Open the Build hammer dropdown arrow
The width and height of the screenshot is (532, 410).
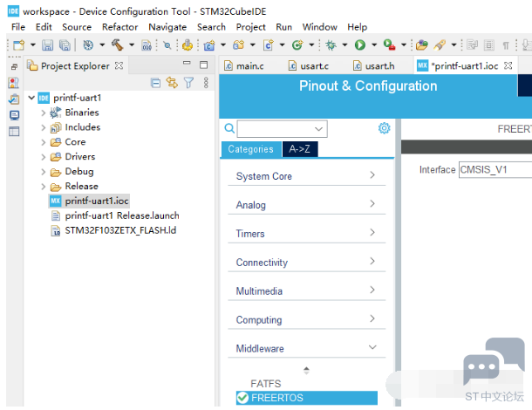(x=132, y=44)
